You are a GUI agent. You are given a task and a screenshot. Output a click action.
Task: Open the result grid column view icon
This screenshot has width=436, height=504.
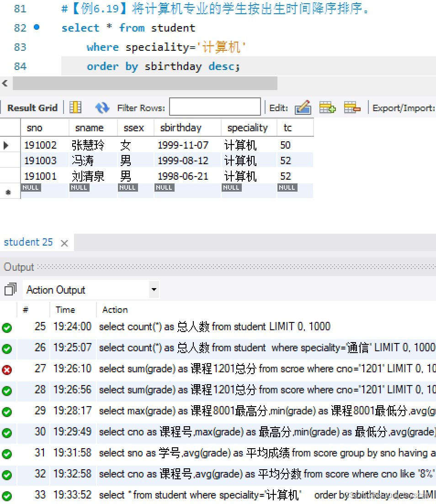tap(75, 107)
